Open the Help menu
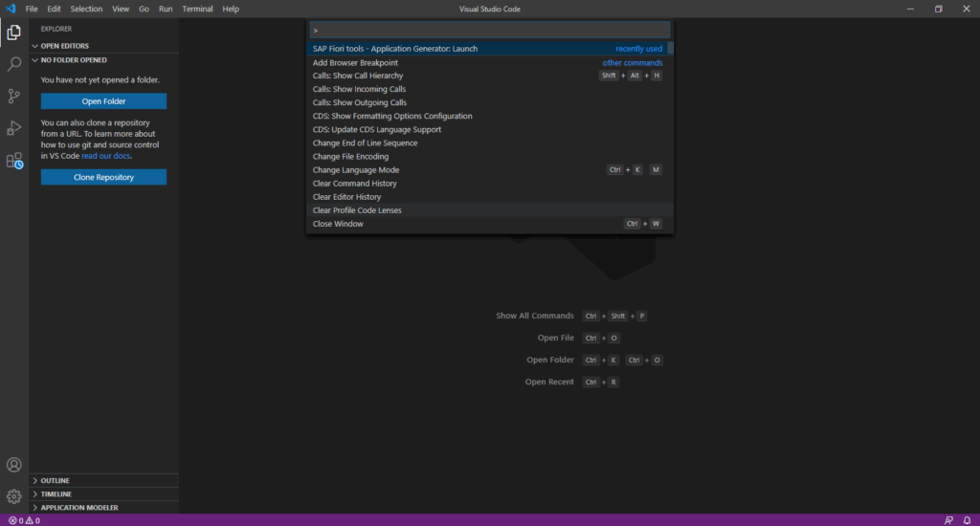The height and width of the screenshot is (526, 980). point(231,9)
